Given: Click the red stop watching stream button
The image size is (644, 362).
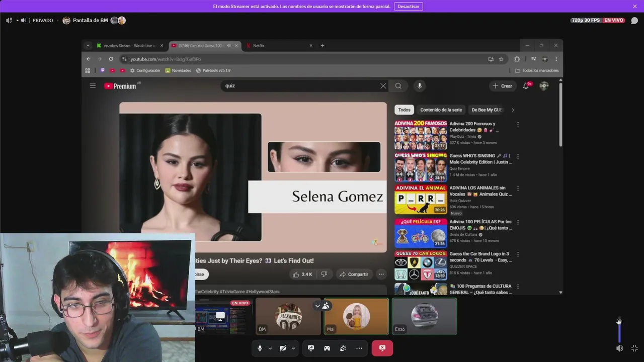Looking at the screenshot, I should 382,348.
